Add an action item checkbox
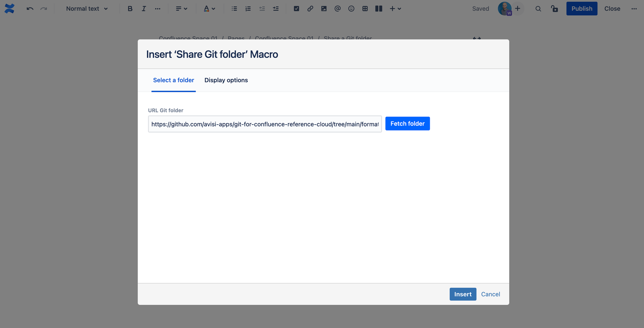The image size is (644, 328). [296, 9]
